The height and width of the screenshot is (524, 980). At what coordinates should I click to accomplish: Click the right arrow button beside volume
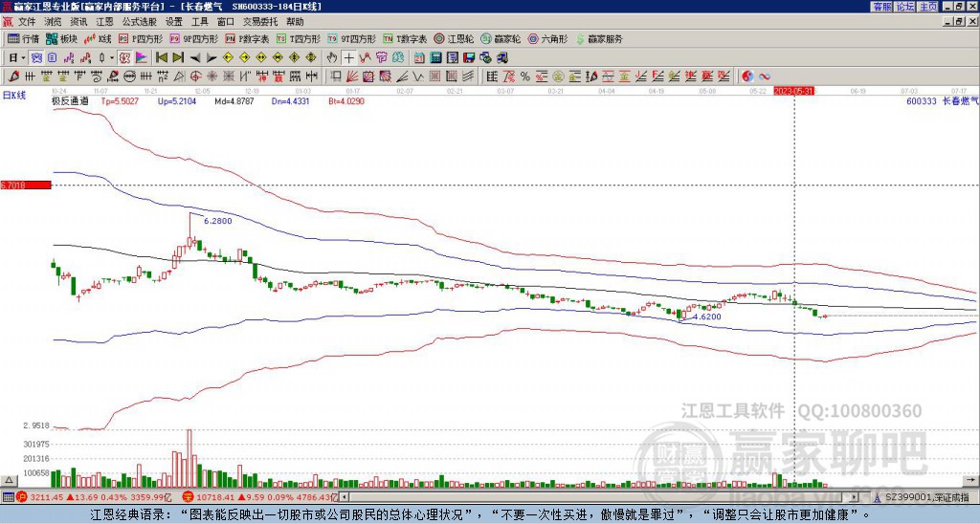[971, 480]
